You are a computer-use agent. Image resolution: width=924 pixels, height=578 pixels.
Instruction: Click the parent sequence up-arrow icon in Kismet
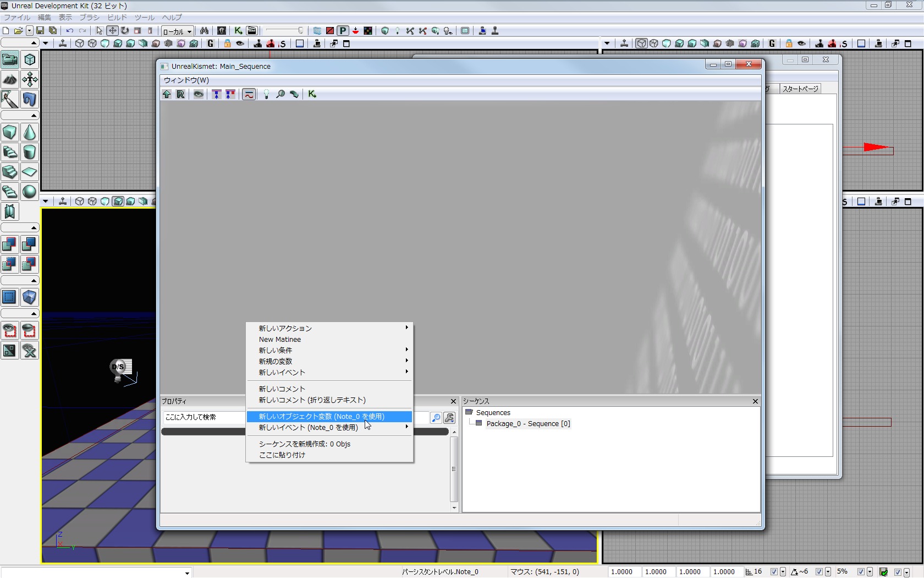point(167,94)
